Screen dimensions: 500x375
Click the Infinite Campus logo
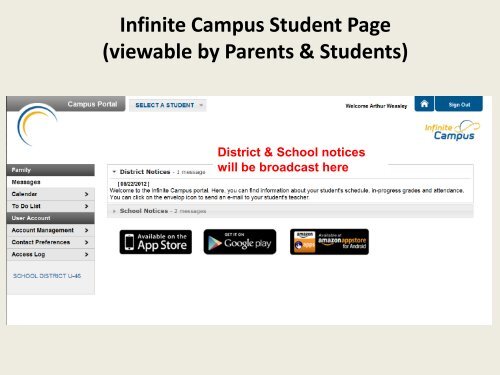point(452,131)
